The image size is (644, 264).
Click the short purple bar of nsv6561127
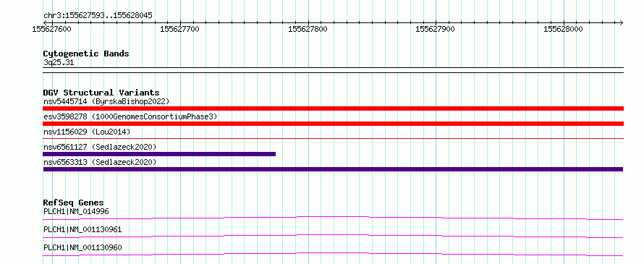point(159,154)
